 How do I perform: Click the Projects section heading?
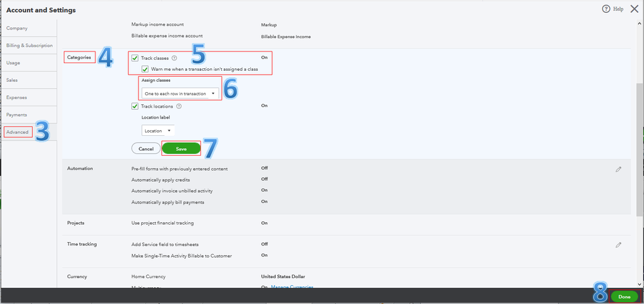76,223
